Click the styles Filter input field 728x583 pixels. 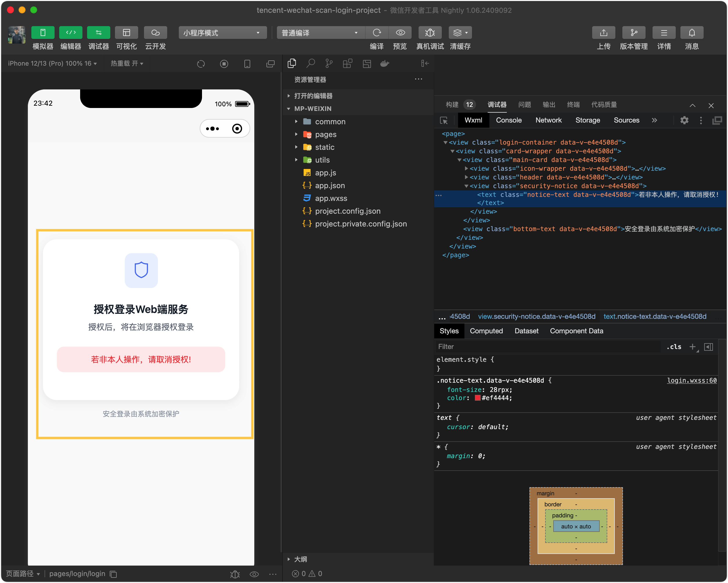[547, 347]
